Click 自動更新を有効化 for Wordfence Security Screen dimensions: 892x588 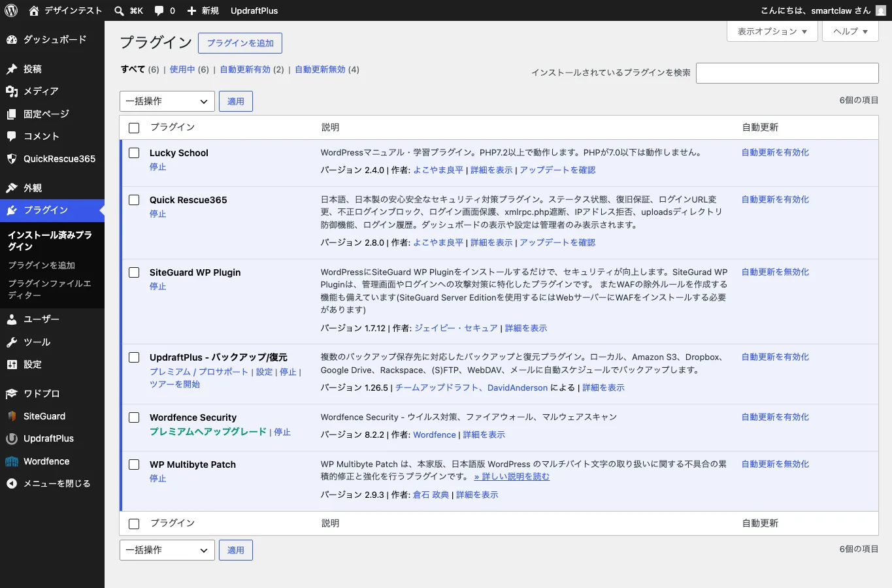click(776, 417)
